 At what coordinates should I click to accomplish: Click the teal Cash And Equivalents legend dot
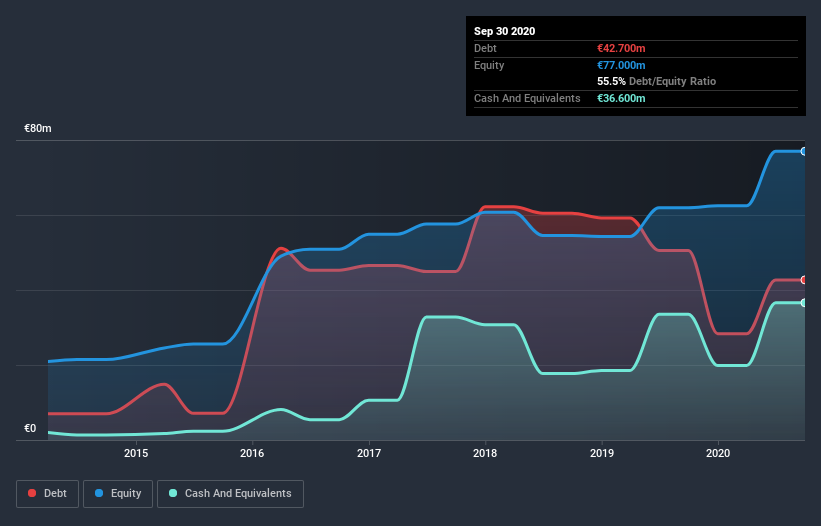point(173,493)
